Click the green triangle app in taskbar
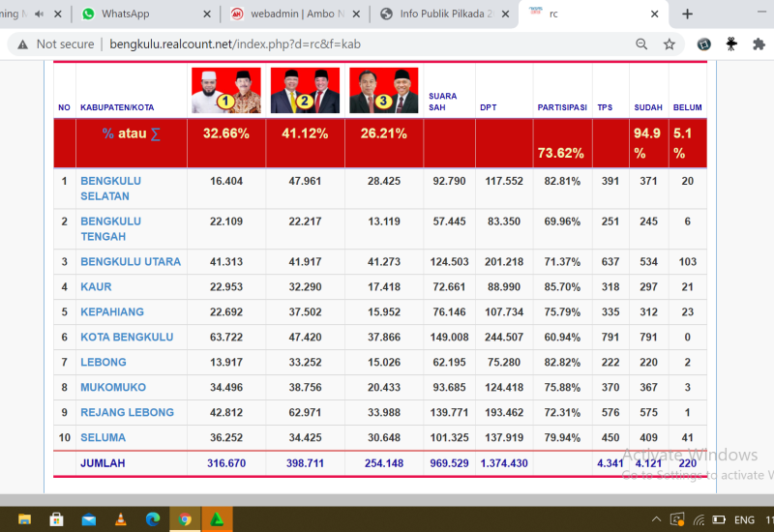Viewport: 774px width, 532px height. pos(217,519)
